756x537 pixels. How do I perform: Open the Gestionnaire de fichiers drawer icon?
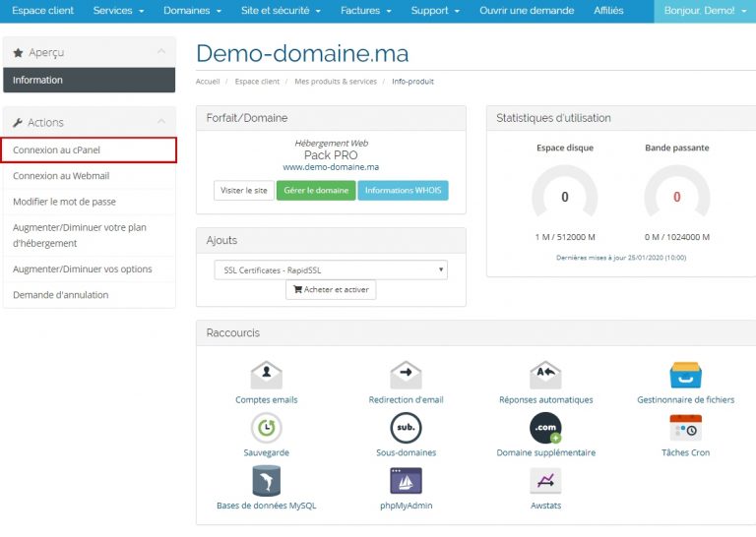685,375
